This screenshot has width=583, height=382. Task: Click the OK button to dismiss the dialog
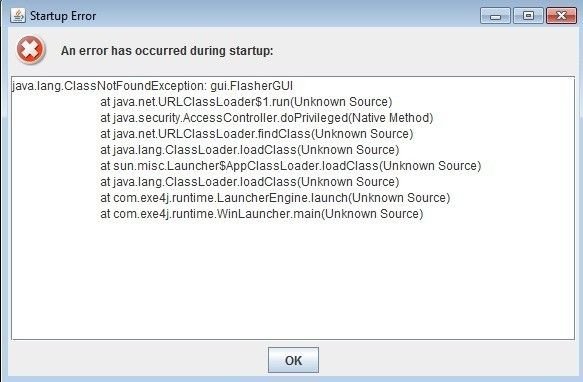[x=293, y=360]
